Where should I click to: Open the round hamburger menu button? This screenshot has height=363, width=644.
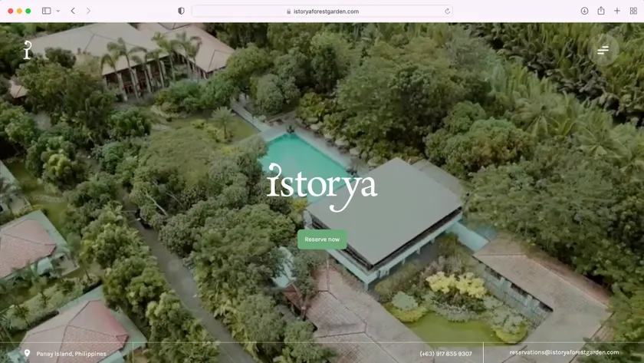point(603,50)
